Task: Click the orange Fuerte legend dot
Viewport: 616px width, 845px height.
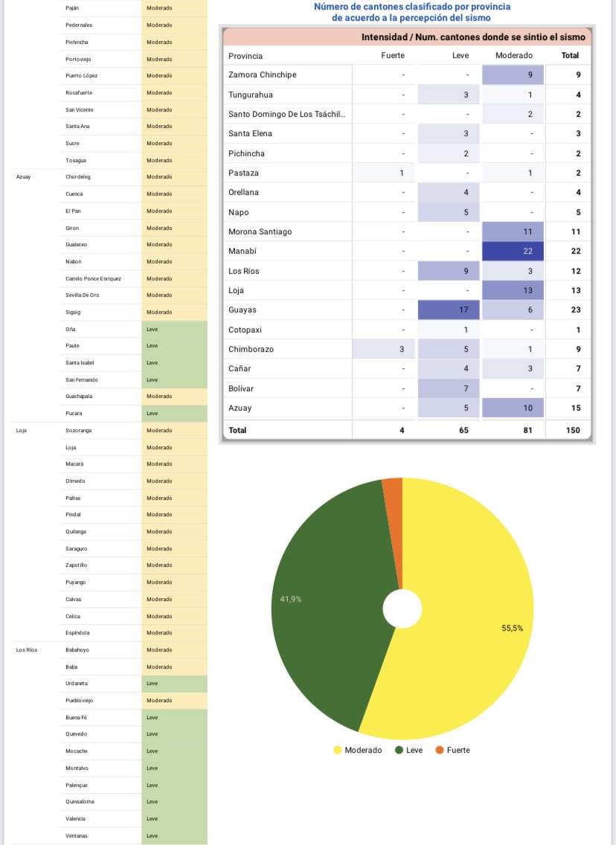Action: (x=439, y=750)
